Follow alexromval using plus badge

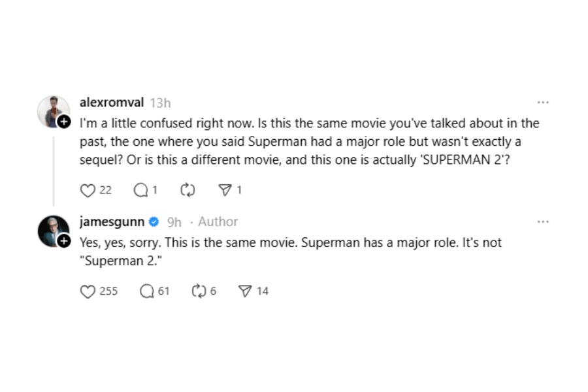(x=64, y=122)
